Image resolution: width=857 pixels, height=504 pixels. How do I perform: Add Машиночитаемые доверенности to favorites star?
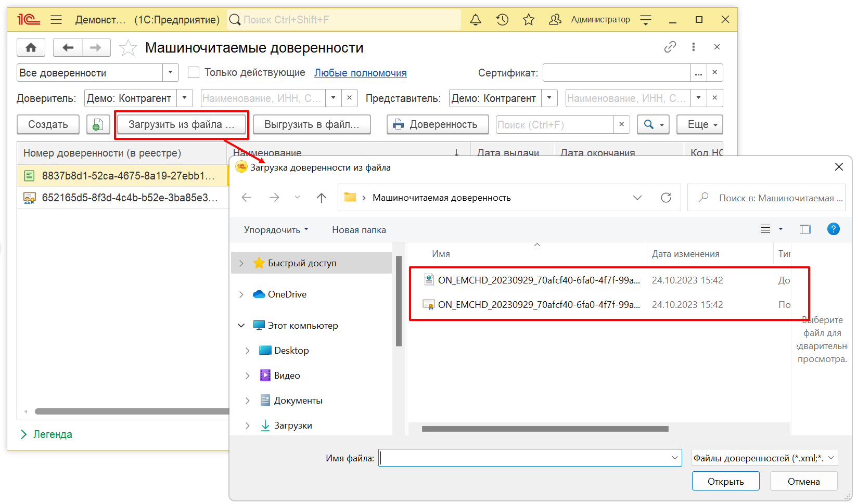[128, 48]
